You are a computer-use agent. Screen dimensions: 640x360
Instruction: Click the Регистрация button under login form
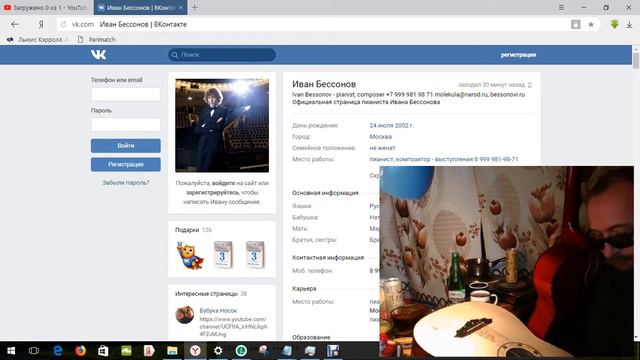pyautogui.click(x=126, y=164)
